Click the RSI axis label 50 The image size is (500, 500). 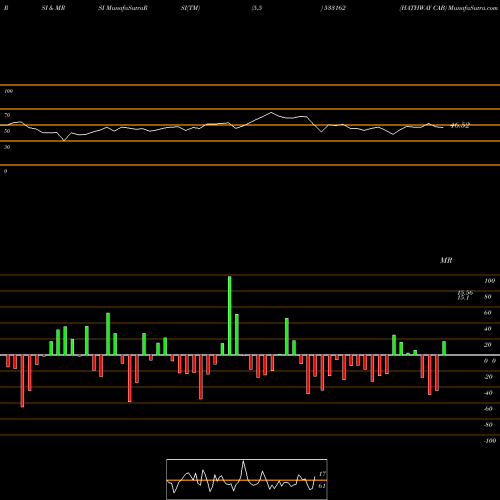7,131
